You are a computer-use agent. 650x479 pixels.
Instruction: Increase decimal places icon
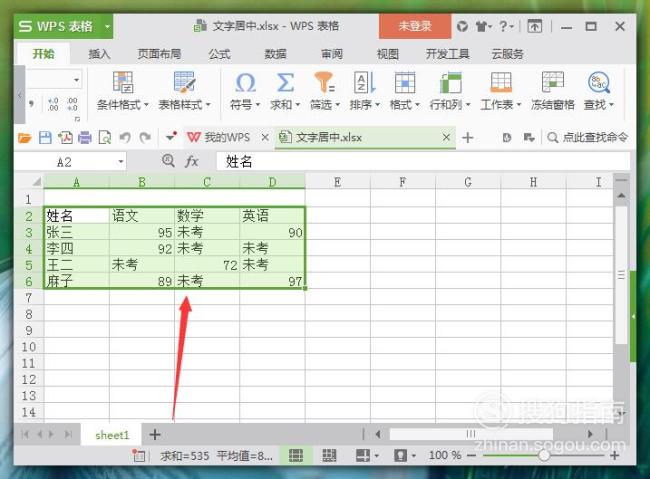(x=53, y=104)
